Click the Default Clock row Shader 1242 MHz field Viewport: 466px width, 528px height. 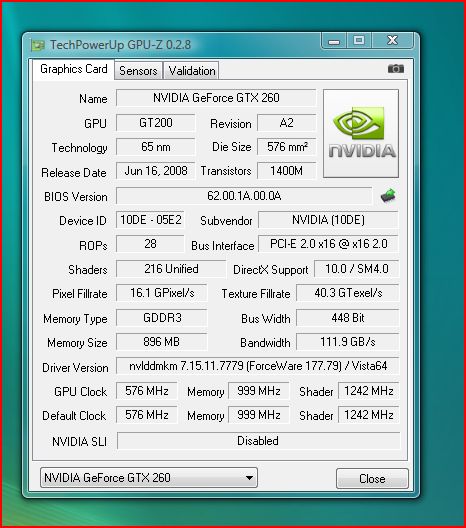tap(369, 415)
